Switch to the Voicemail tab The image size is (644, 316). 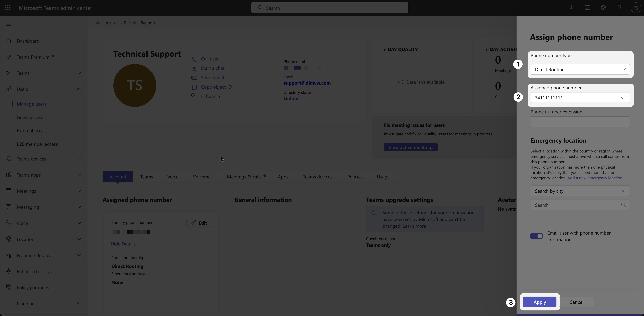[x=203, y=177]
